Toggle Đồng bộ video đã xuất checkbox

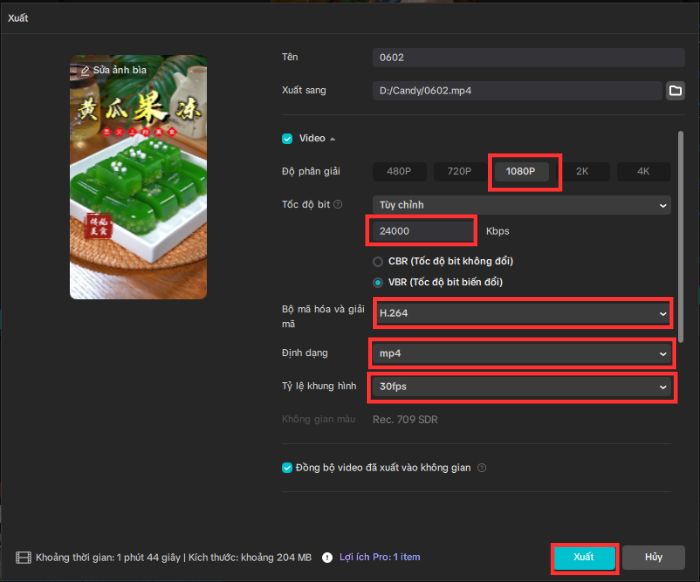pos(287,467)
